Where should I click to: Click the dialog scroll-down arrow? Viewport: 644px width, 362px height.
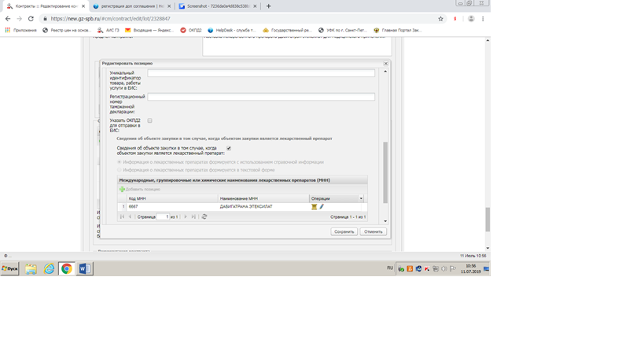coord(385,221)
